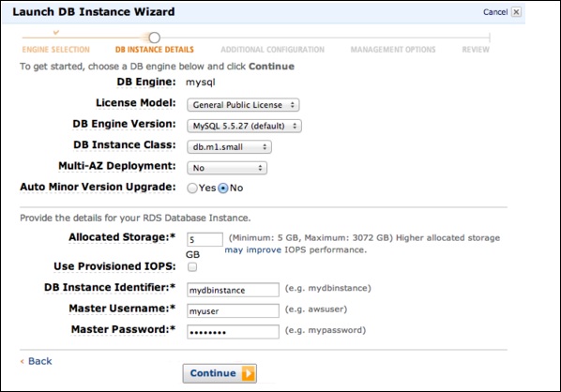Screen dimensions: 561x392
Task: Select Yes for Auto Minor Version Upgrade
Action: pyautogui.click(x=192, y=188)
